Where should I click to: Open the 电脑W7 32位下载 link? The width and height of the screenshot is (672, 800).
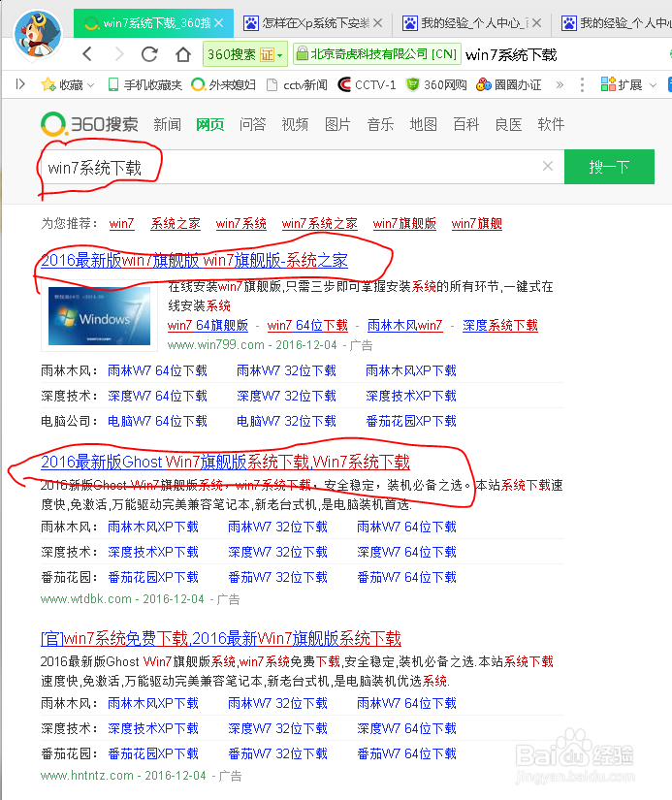coord(286,422)
